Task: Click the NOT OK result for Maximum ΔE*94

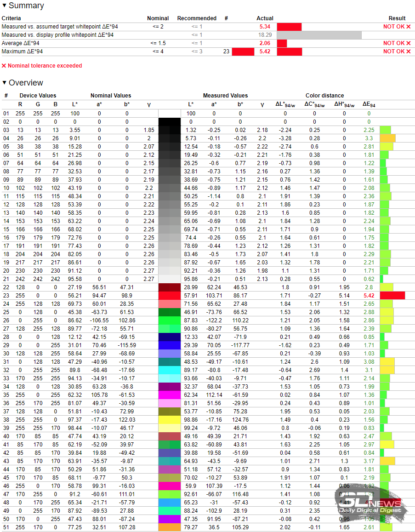Action: [x=397, y=51]
